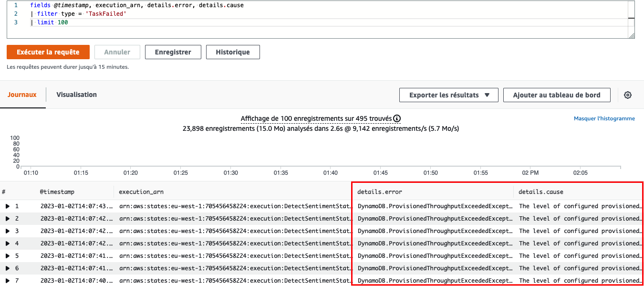Click the Enregistrer button

173,52
